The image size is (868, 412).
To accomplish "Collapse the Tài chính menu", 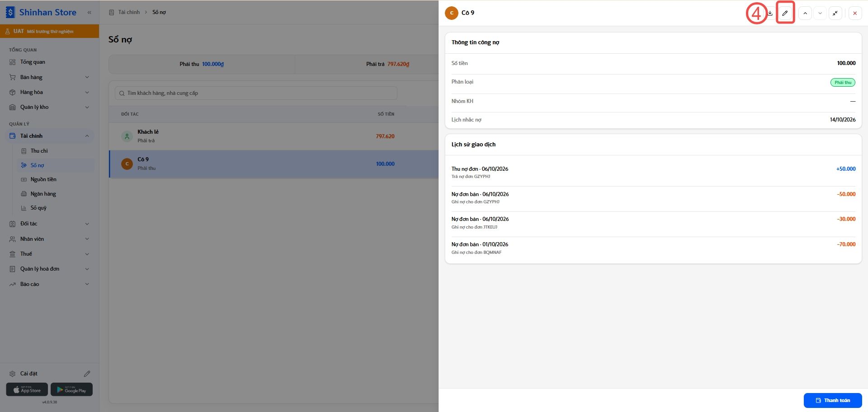I will (49, 136).
